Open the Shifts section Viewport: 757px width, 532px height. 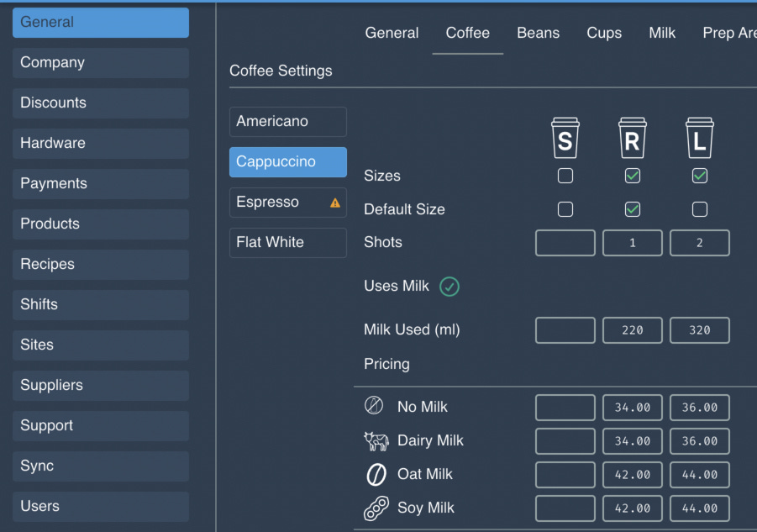101,304
